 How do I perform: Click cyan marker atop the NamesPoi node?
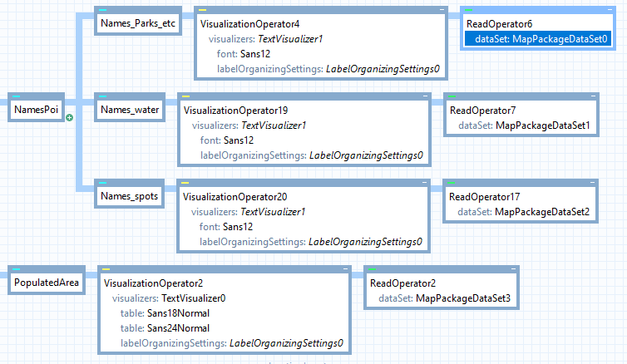coord(17,96)
